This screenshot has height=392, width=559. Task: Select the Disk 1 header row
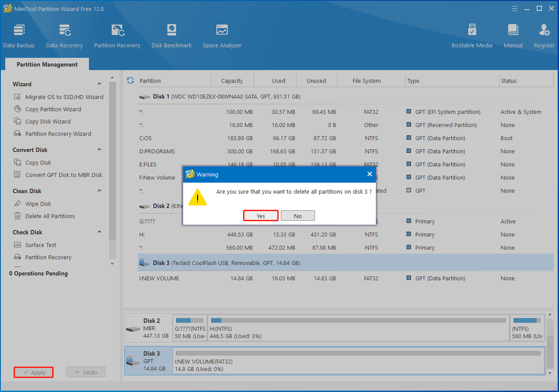[x=346, y=96]
